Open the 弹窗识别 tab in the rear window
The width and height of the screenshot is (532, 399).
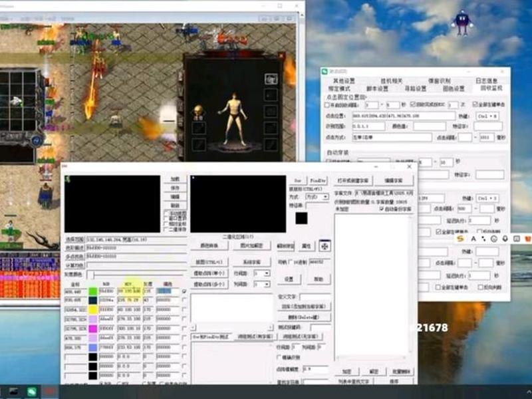click(439, 80)
